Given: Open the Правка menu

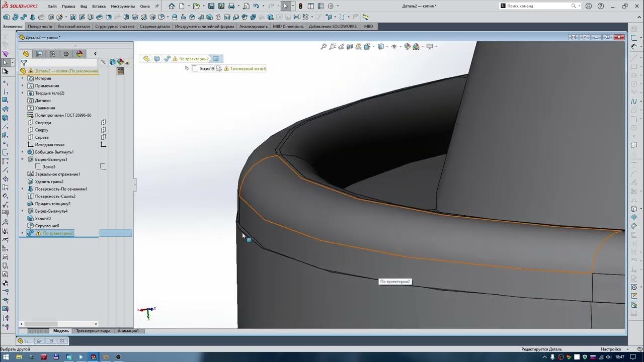Looking at the screenshot, I should pos(68,7).
